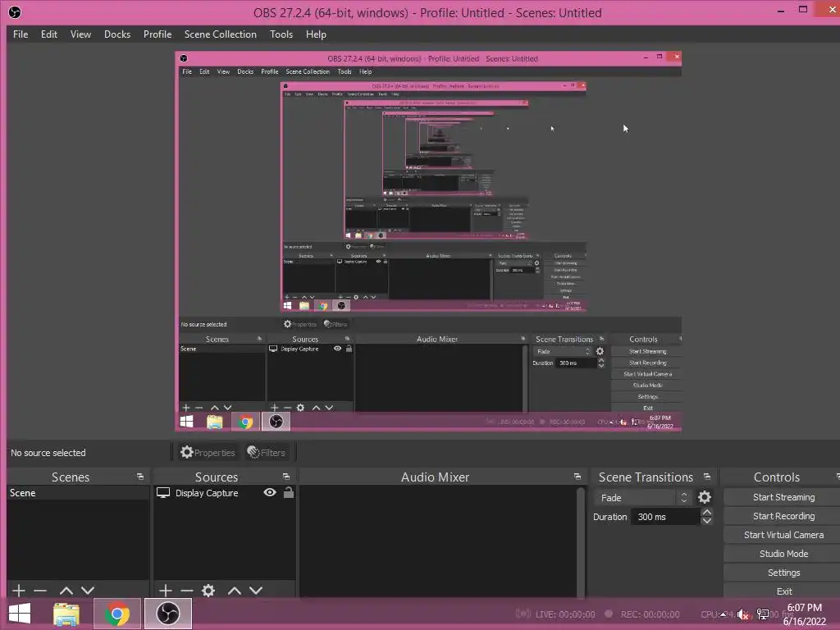Open the Help menu
This screenshot has width=840, height=630.
pyautogui.click(x=316, y=34)
